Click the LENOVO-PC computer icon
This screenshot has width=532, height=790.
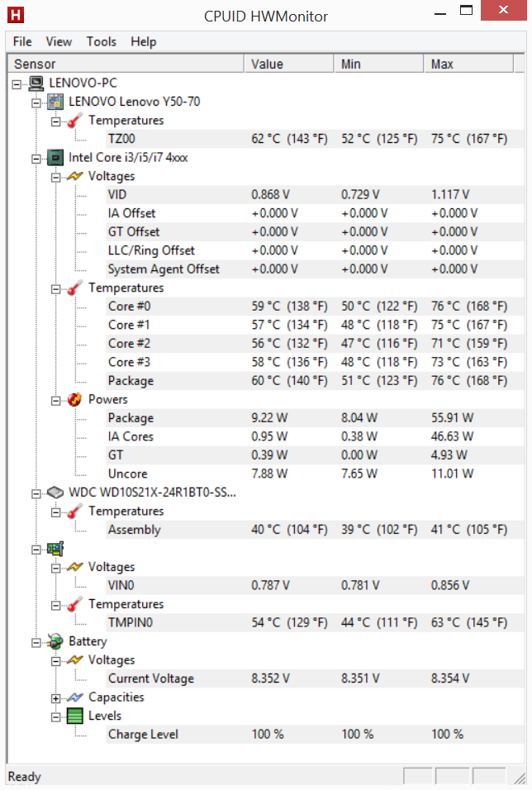tap(36, 83)
